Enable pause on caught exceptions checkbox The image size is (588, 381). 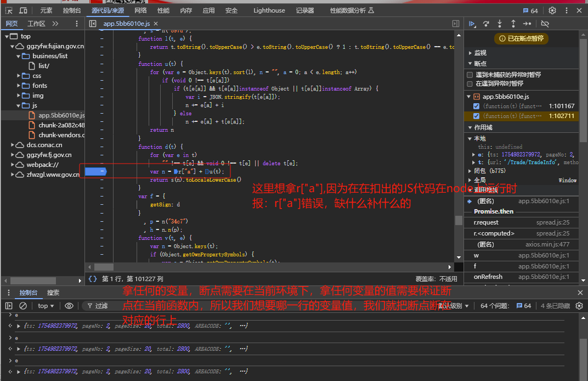(x=470, y=84)
